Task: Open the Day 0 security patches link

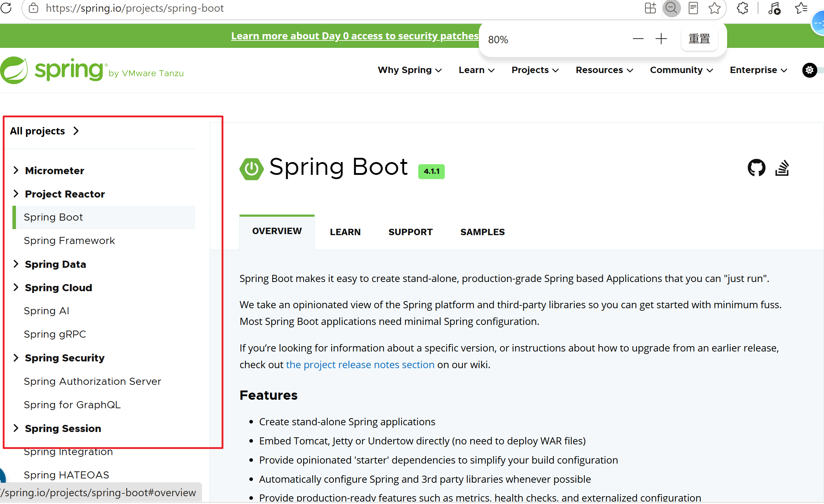Action: (355, 36)
